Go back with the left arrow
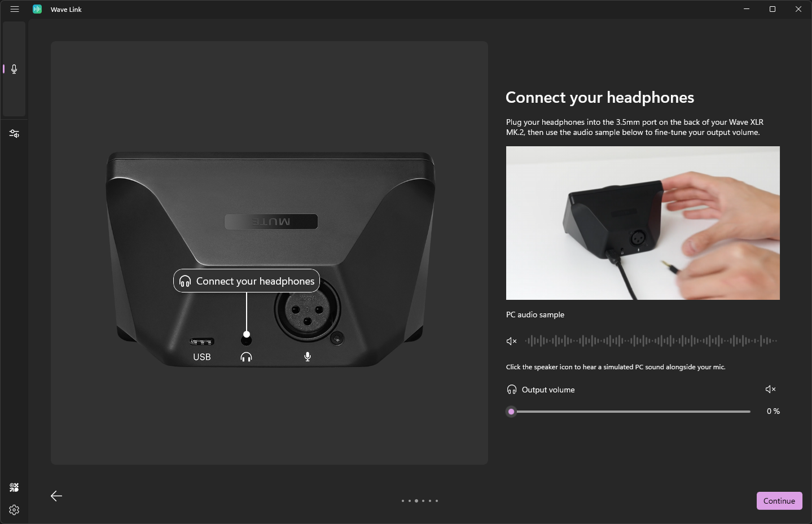This screenshot has height=524, width=812. pyautogui.click(x=56, y=496)
